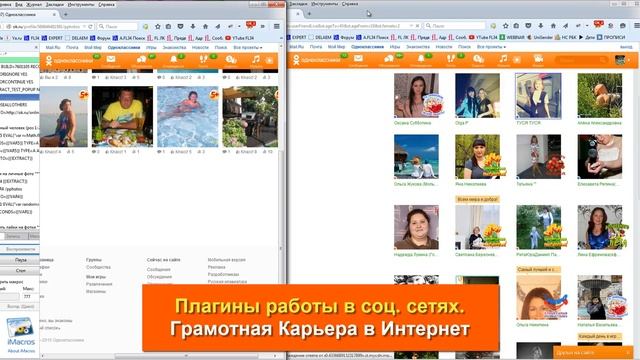Open About iMacros link
640x360 pixels.
point(21,351)
